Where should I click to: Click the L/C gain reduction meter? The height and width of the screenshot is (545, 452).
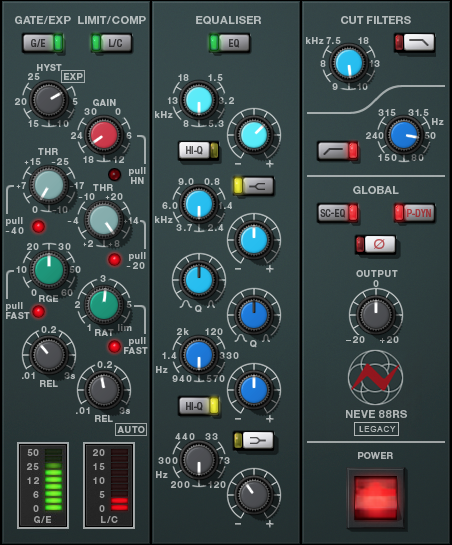pyautogui.click(x=109, y=485)
